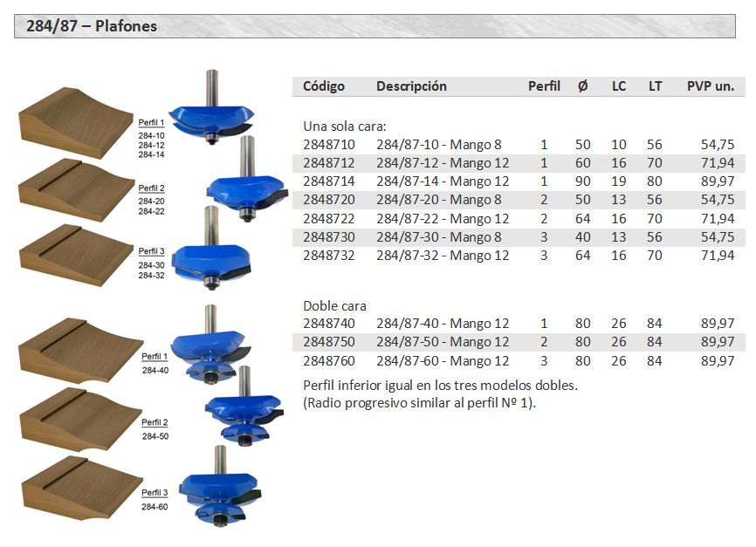Click the Código column header
The image size is (756, 547).
(324, 86)
